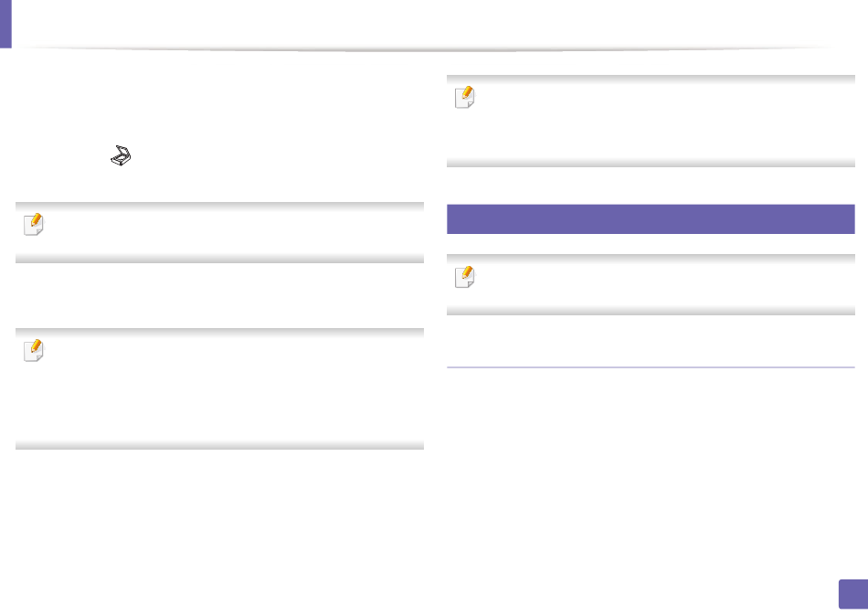This screenshot has width=868, height=616.
Task: Click the gray top border of the tallest left note
Action: point(219,332)
